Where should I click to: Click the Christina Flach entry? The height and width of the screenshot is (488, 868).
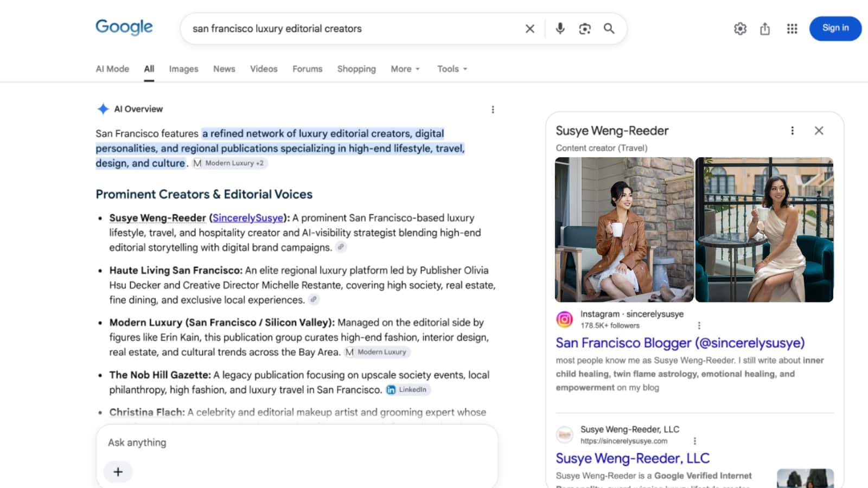click(147, 412)
